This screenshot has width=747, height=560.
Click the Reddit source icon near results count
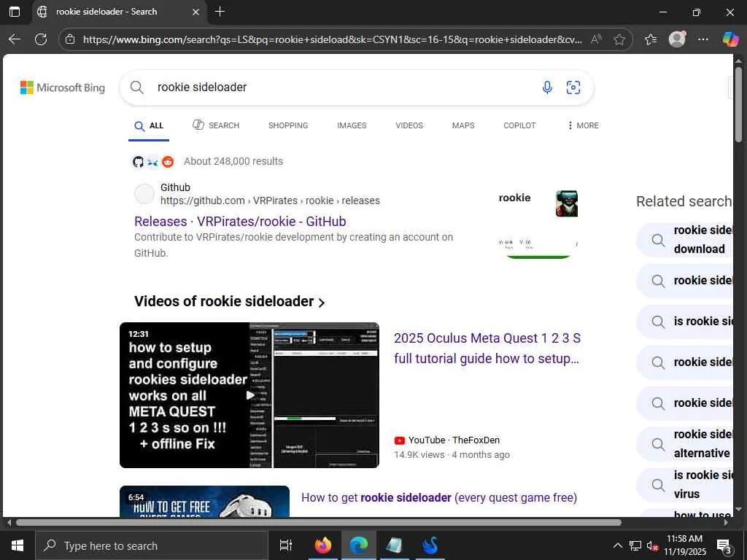[x=168, y=161]
